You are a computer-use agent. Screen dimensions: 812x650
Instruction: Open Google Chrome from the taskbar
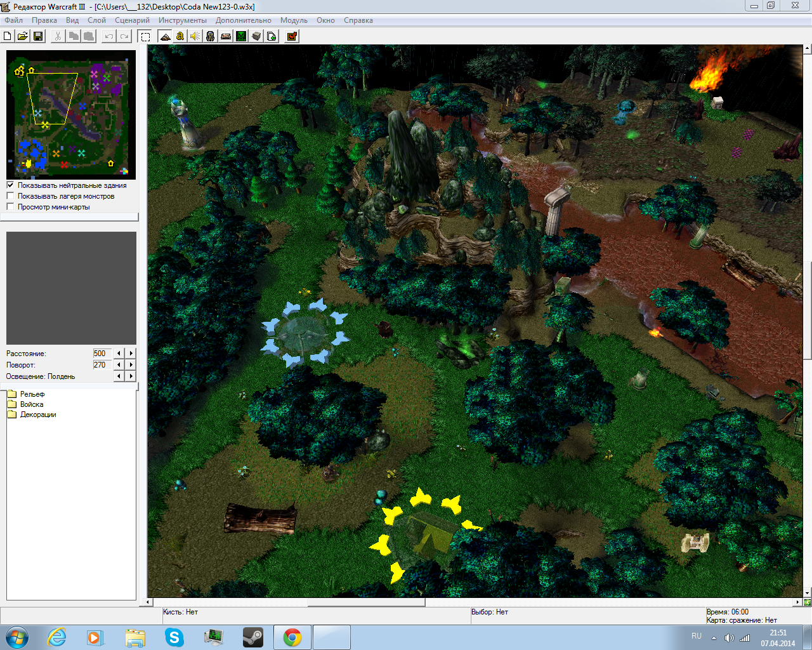pos(292,637)
